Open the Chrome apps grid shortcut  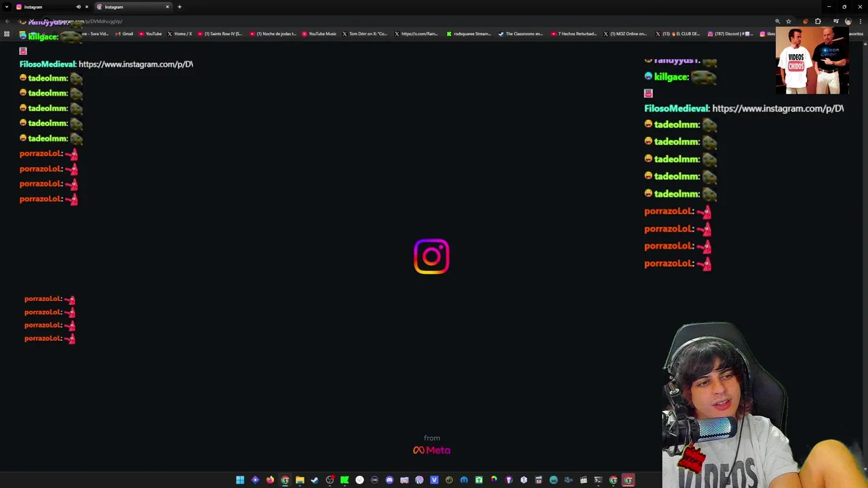pyautogui.click(x=7, y=34)
